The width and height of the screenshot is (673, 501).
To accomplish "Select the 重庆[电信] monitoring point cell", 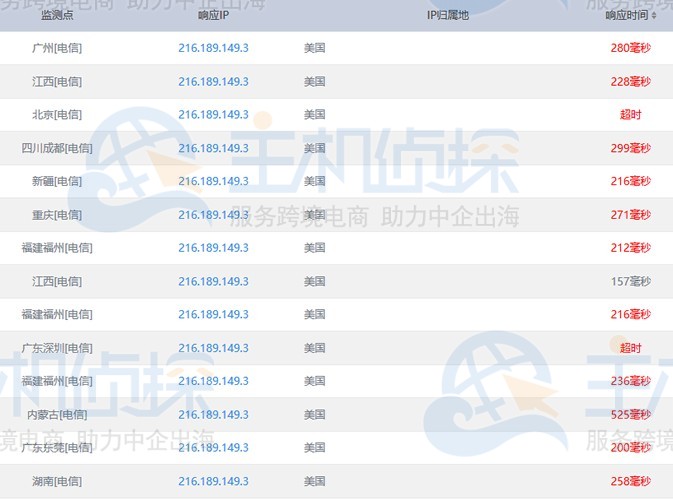I will coord(57,215).
